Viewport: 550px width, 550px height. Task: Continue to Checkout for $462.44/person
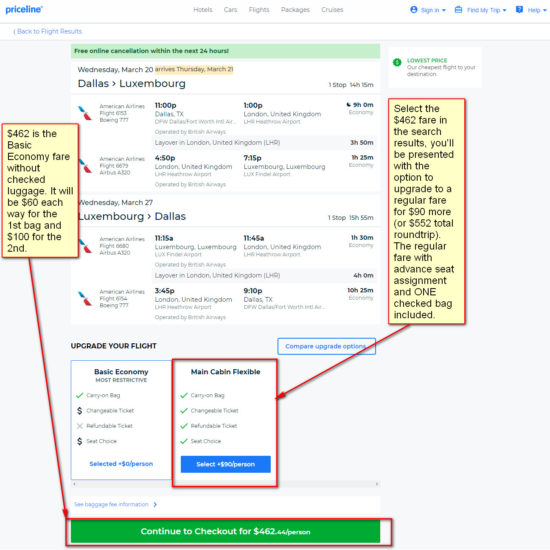(226, 531)
